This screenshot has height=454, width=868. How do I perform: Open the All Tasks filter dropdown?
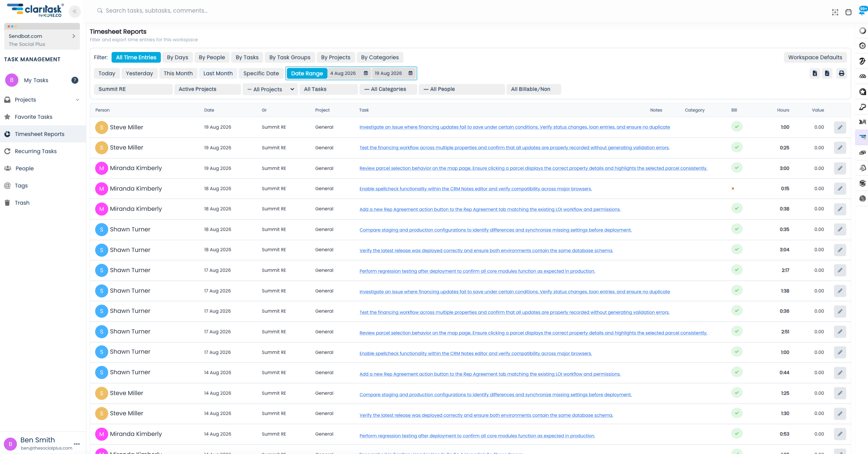328,89
